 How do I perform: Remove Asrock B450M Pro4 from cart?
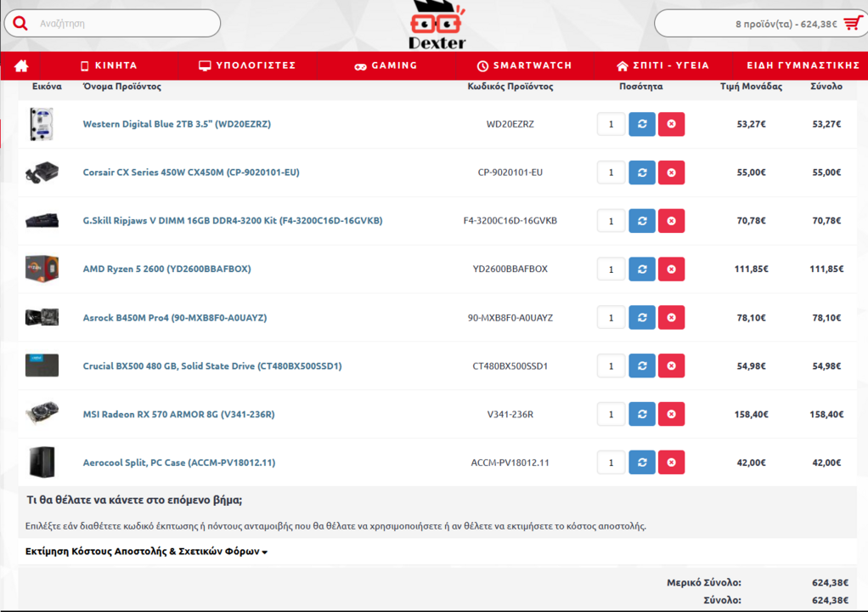click(672, 317)
